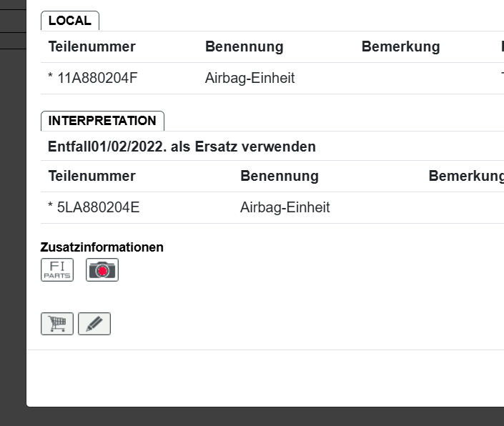Select part number 11A880204F

[96, 79]
